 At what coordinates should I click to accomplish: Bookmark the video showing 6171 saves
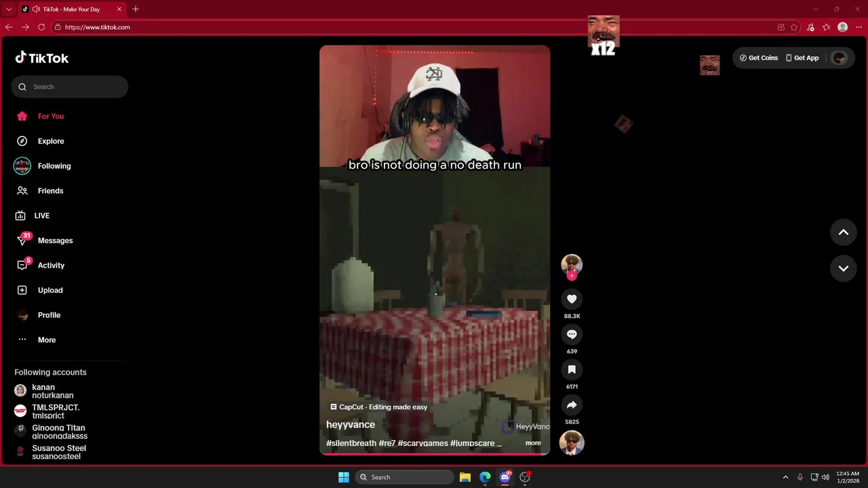tap(572, 369)
